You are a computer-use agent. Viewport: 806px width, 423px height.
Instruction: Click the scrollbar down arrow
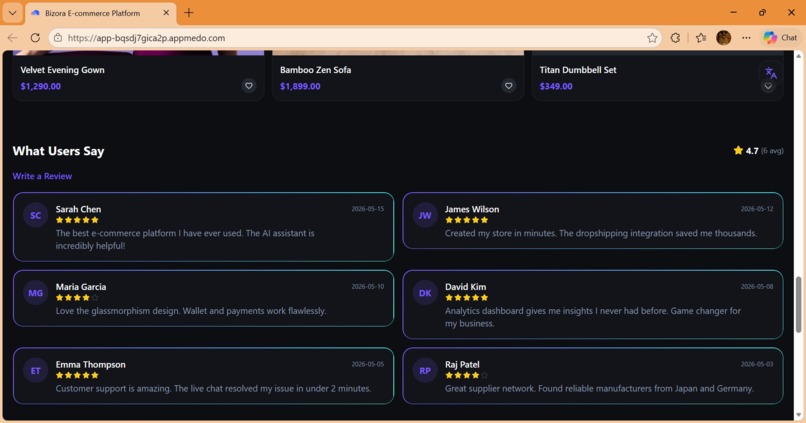pyautogui.click(x=798, y=415)
